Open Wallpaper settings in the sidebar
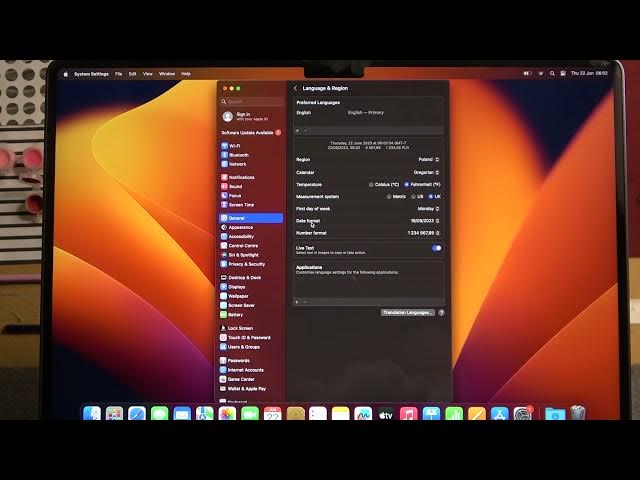 point(234,296)
